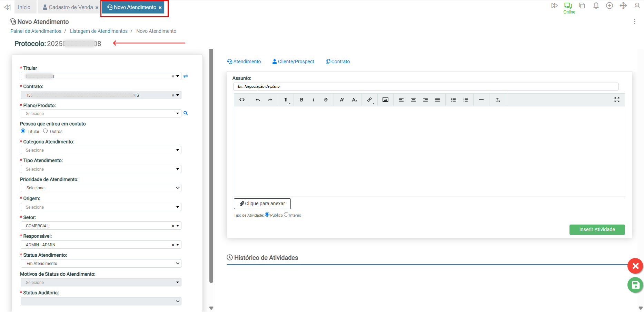Expand the editor to fullscreen
The width and height of the screenshot is (644, 313).
pos(617,100)
